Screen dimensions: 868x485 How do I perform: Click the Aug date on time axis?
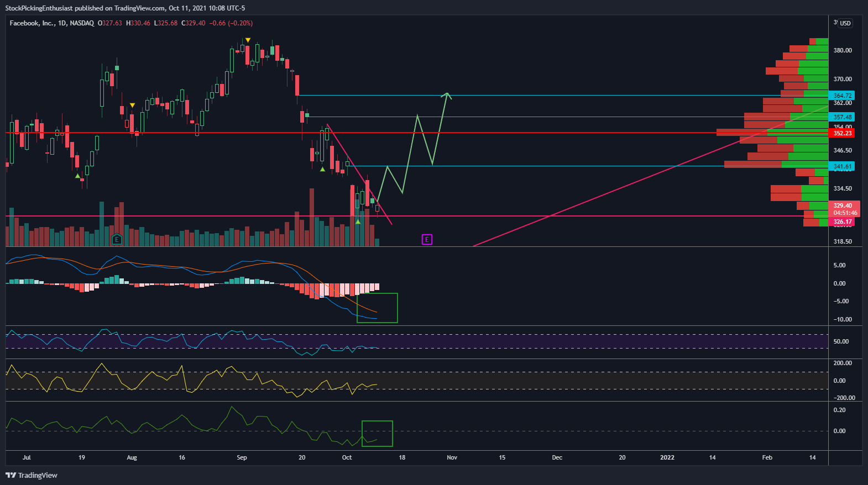[x=132, y=457]
